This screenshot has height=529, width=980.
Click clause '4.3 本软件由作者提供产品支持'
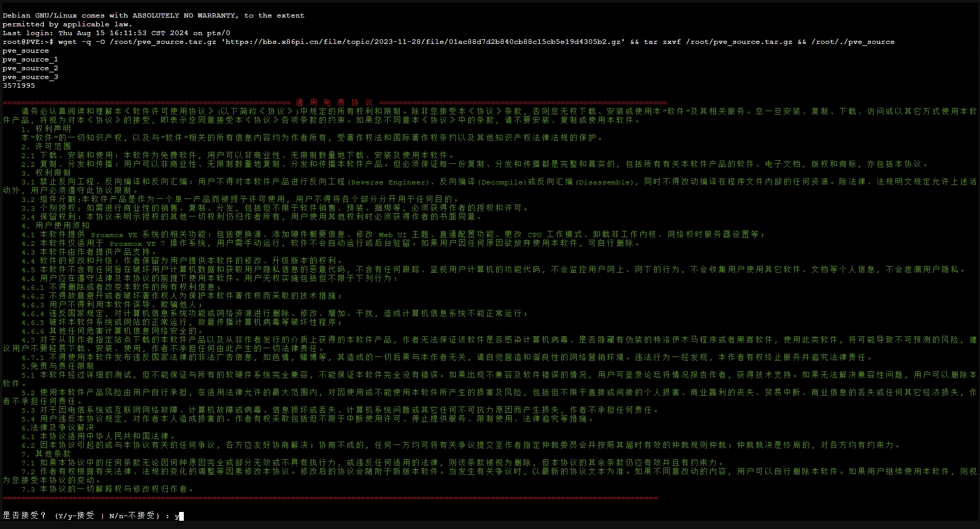coord(89,252)
